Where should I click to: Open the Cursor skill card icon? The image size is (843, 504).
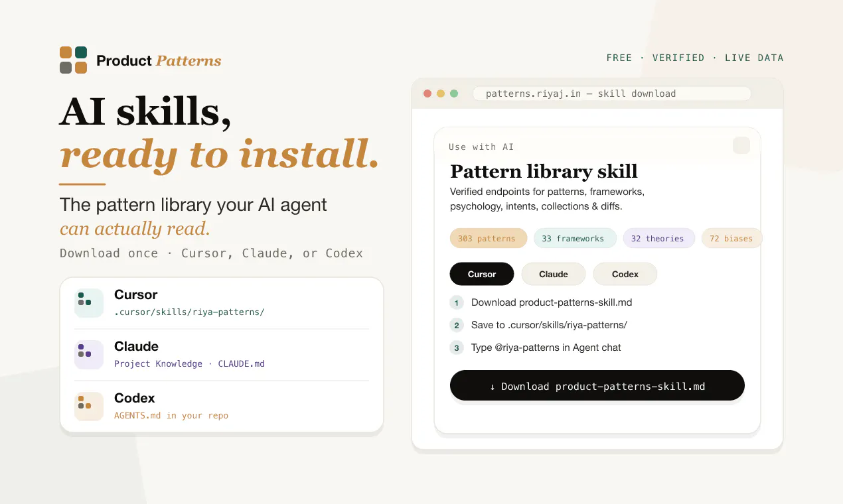89,302
